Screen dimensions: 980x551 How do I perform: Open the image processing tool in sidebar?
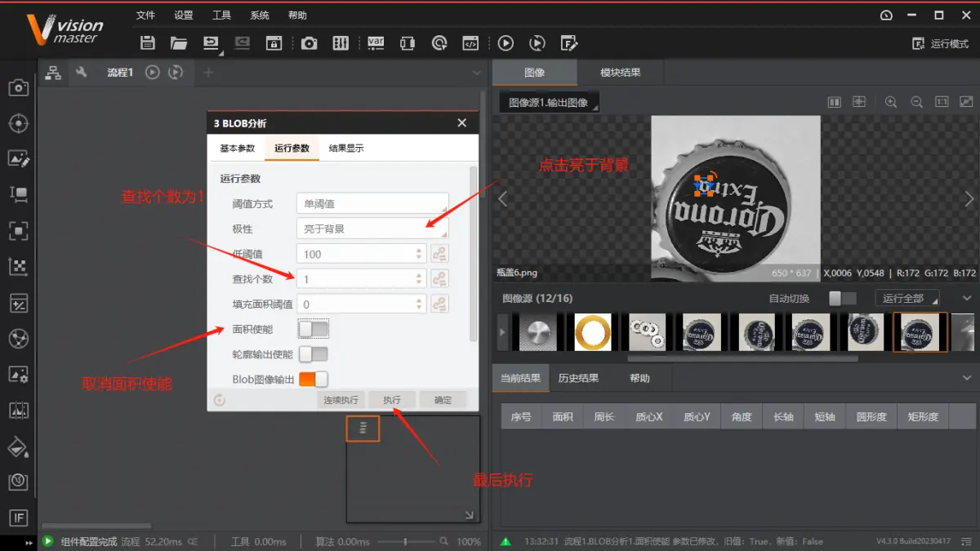18,158
